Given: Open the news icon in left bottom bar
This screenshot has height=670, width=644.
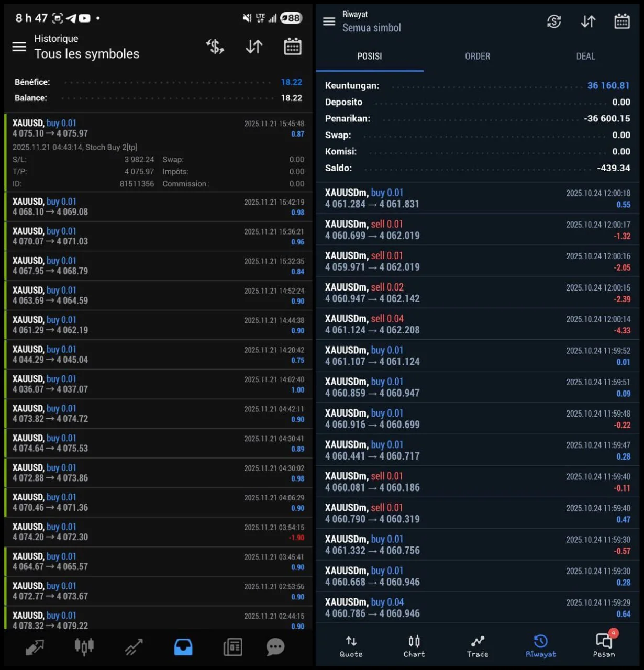Looking at the screenshot, I should coord(232,647).
